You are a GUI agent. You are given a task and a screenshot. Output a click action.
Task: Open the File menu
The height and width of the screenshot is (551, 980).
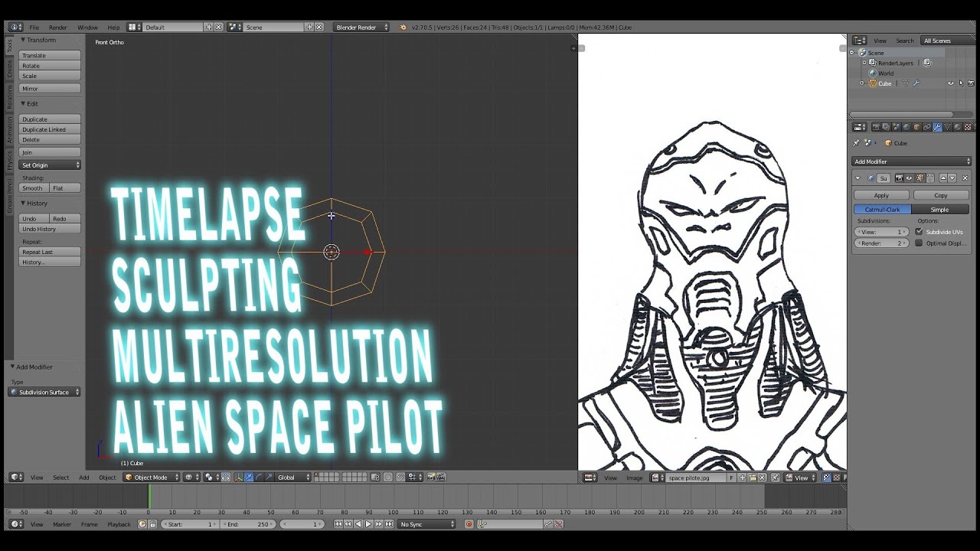point(34,28)
